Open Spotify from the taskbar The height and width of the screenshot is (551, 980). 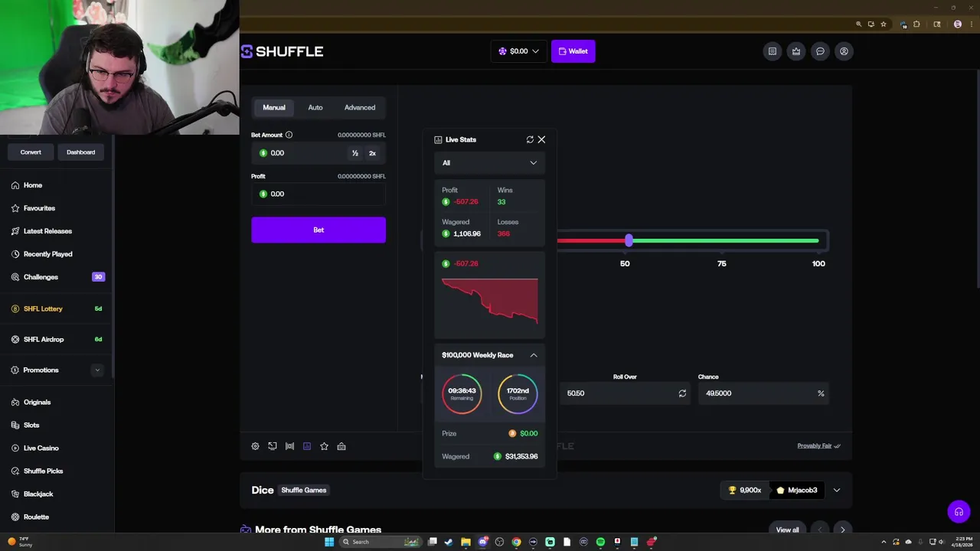600,542
